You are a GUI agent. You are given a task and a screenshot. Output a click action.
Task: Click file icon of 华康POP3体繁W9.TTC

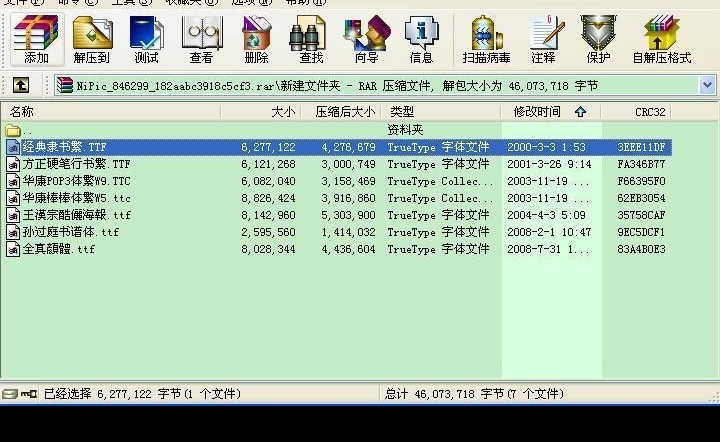(x=13, y=181)
